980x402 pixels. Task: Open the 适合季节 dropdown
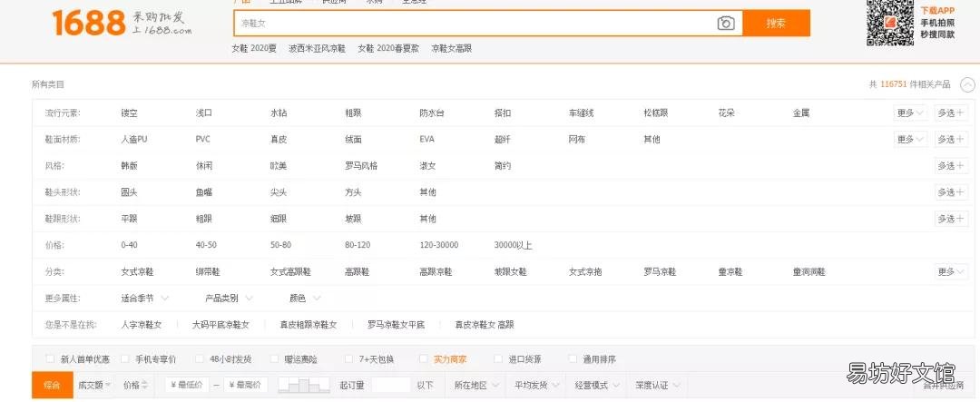pos(144,299)
